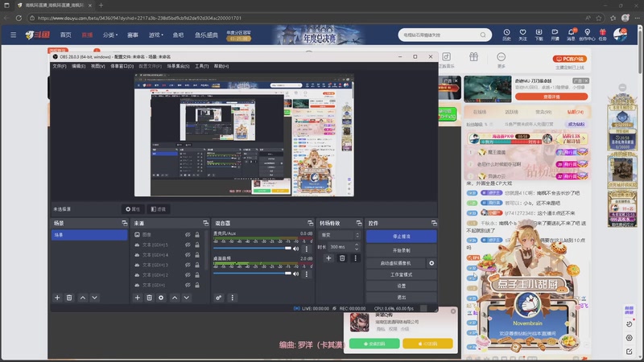Open the Tools menu in OBS

click(202, 66)
